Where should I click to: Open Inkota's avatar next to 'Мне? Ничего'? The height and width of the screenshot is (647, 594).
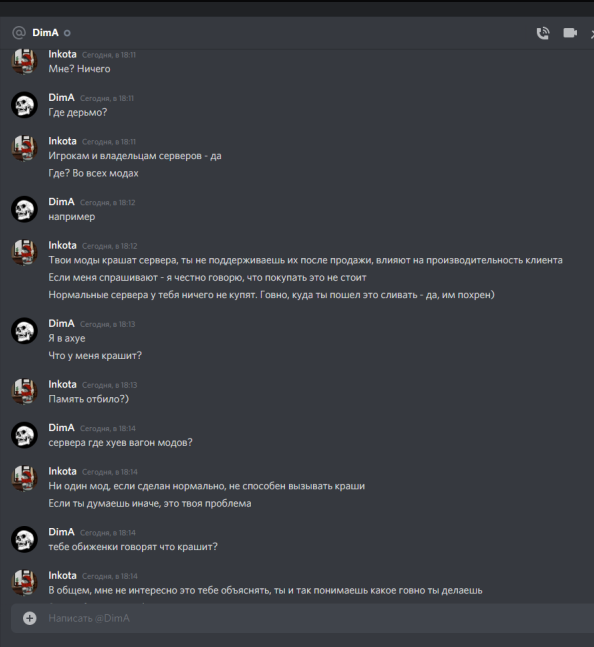(x=24, y=61)
